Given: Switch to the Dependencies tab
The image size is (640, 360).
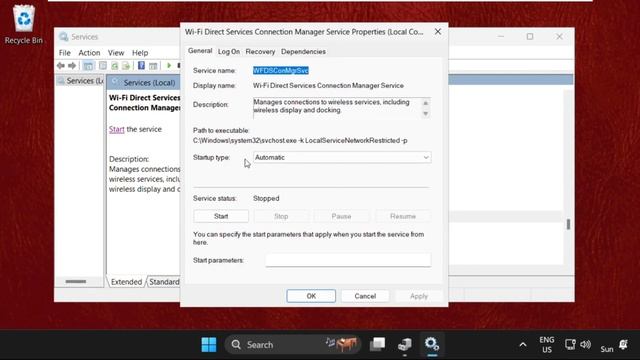Looking at the screenshot, I should coord(303,52).
